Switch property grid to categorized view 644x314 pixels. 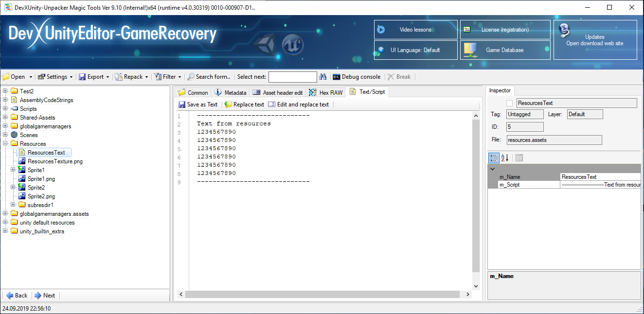point(493,158)
